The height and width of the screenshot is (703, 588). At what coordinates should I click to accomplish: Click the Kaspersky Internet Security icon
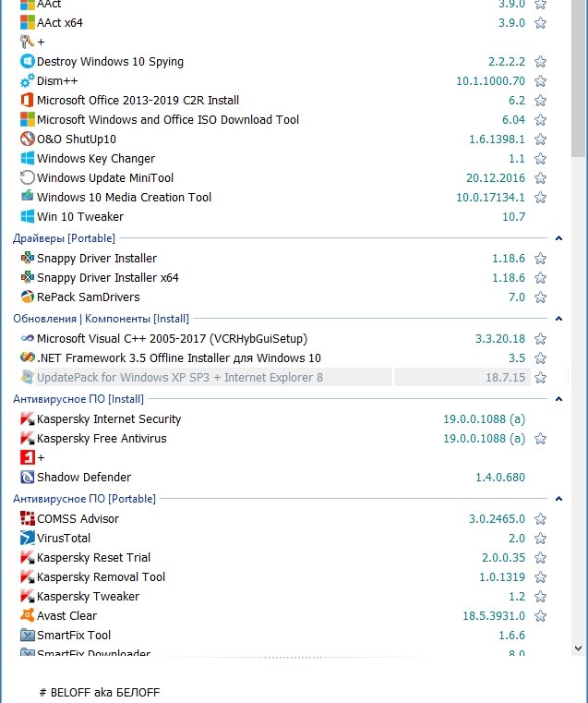click(x=28, y=418)
